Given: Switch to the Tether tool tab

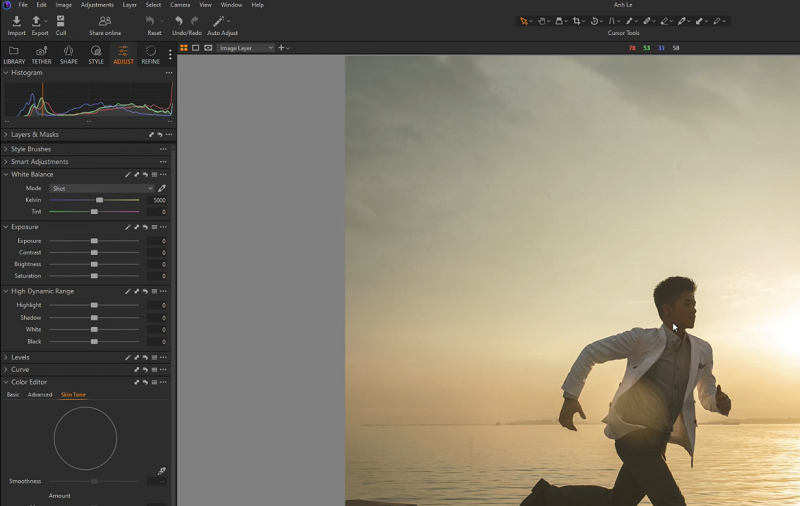Looking at the screenshot, I should pyautogui.click(x=41, y=55).
